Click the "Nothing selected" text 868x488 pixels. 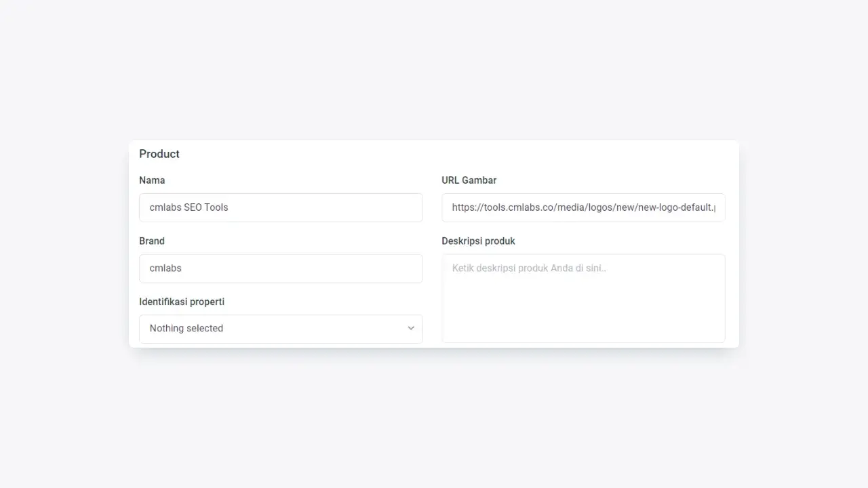tap(186, 329)
